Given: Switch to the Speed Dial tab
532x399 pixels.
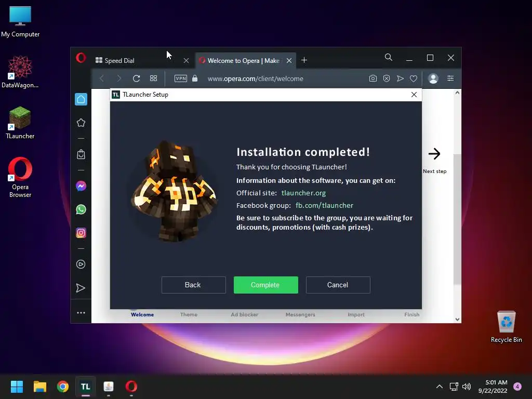Looking at the screenshot, I should coord(142,60).
